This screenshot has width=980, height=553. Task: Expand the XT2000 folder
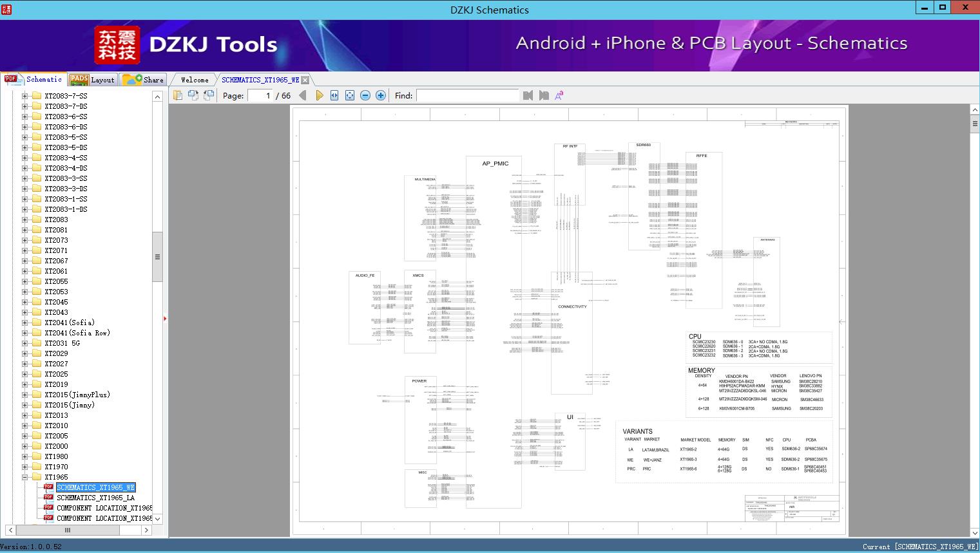pos(25,446)
